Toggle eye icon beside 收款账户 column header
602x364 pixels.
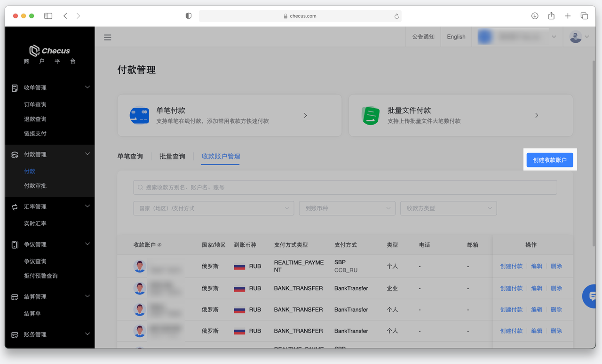[x=159, y=245]
